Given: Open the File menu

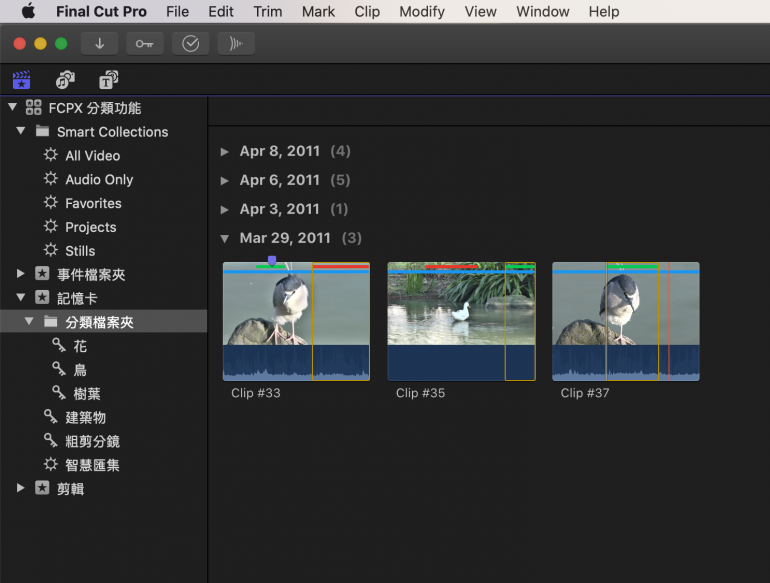Looking at the screenshot, I should click(177, 11).
